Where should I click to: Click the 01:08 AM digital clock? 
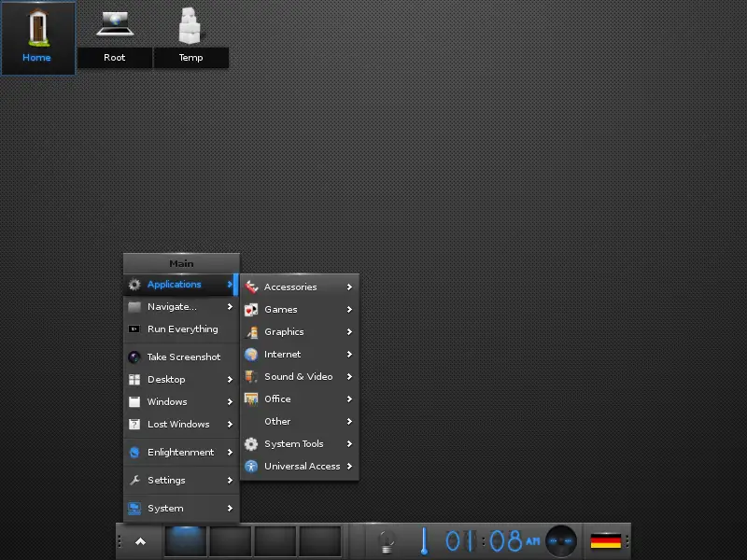pyautogui.click(x=493, y=541)
